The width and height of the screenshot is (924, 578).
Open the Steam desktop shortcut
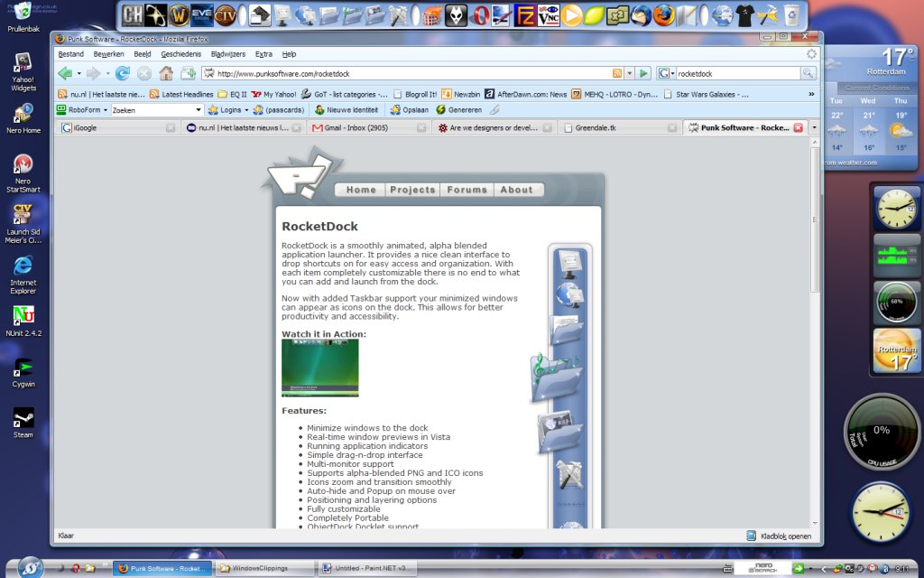click(23, 423)
